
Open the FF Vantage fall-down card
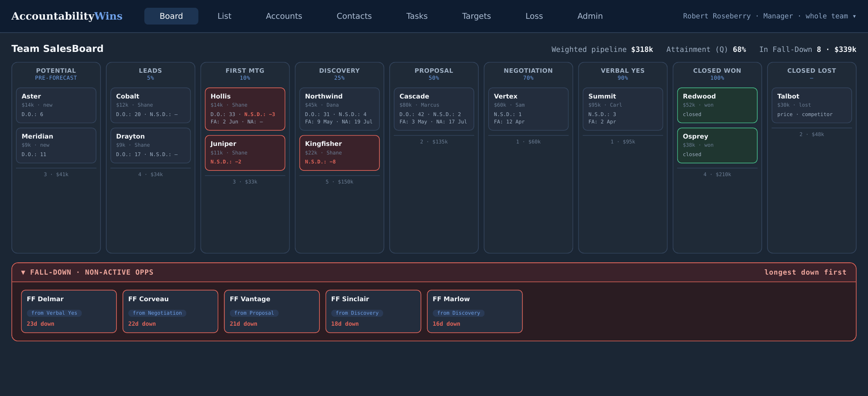pos(272,311)
